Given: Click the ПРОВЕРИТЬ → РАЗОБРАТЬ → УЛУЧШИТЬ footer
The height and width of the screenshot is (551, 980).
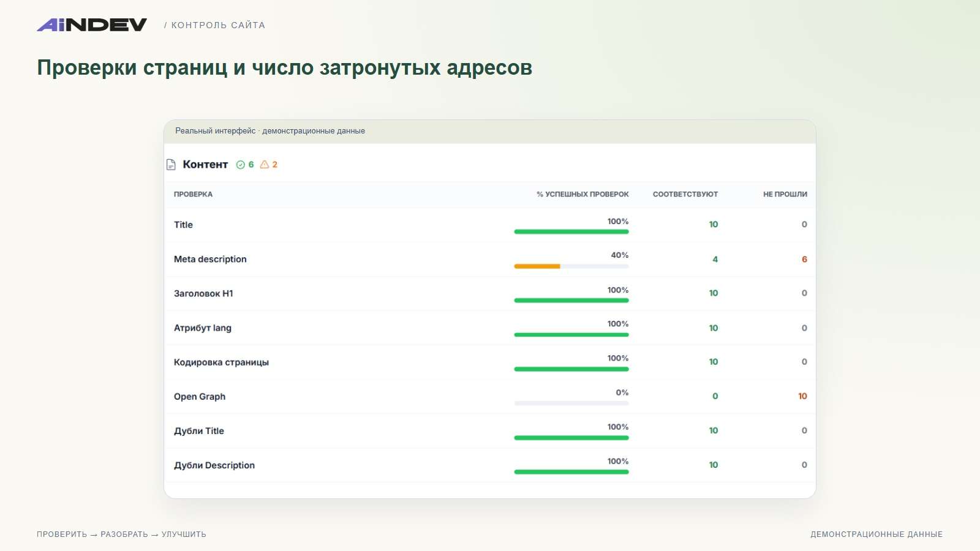Looking at the screenshot, I should click(121, 534).
